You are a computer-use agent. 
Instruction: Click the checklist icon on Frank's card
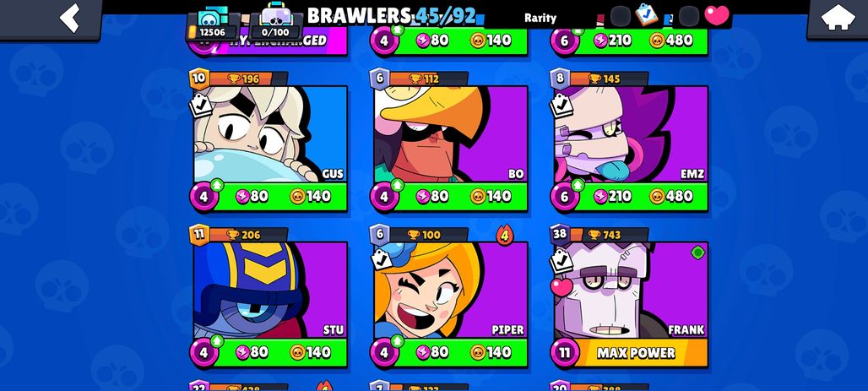point(561,260)
